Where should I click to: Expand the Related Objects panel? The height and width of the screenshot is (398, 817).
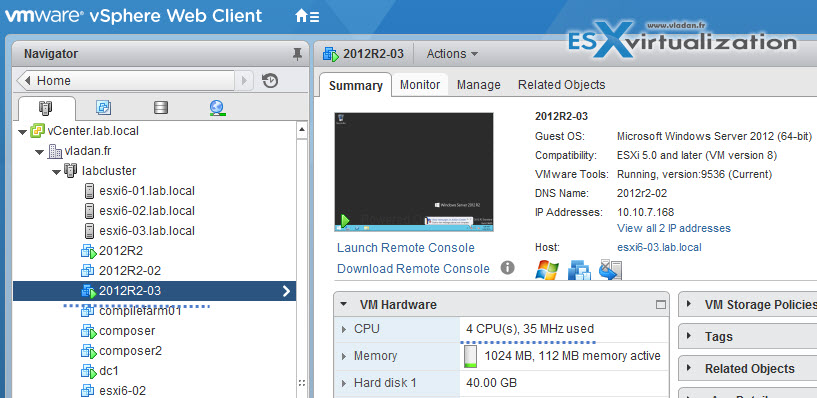[x=690, y=368]
